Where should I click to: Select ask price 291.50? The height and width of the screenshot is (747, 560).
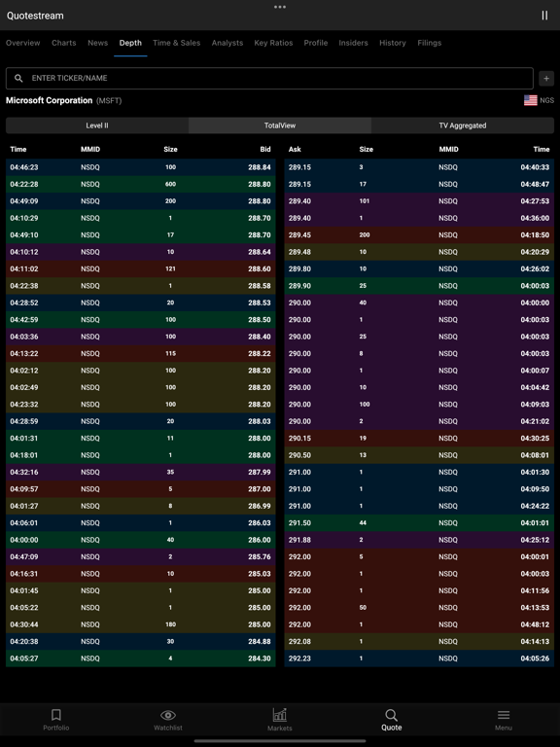[299, 522]
